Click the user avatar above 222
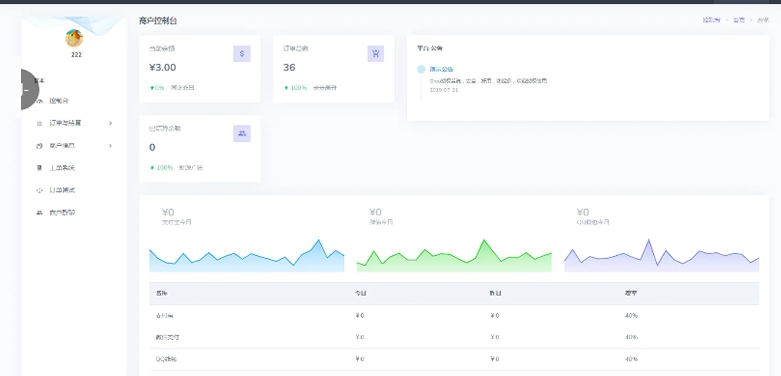This screenshot has width=781, height=376. point(74,38)
